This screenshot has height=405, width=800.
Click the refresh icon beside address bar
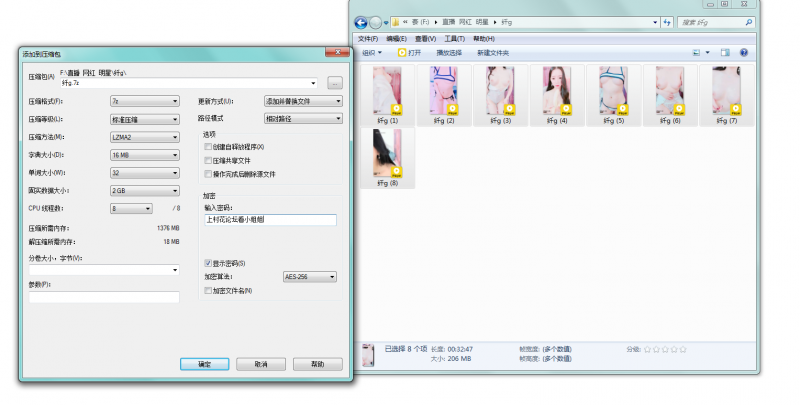pos(666,22)
